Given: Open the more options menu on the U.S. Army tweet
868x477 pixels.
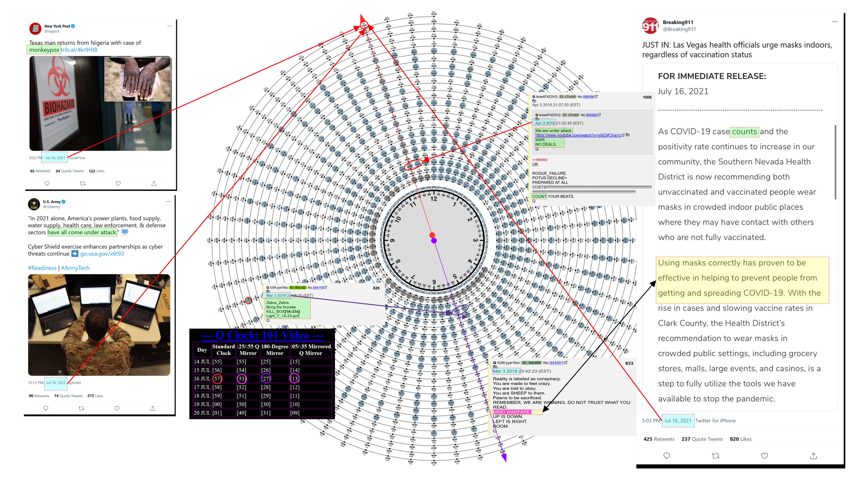Looking at the screenshot, I should [168, 201].
